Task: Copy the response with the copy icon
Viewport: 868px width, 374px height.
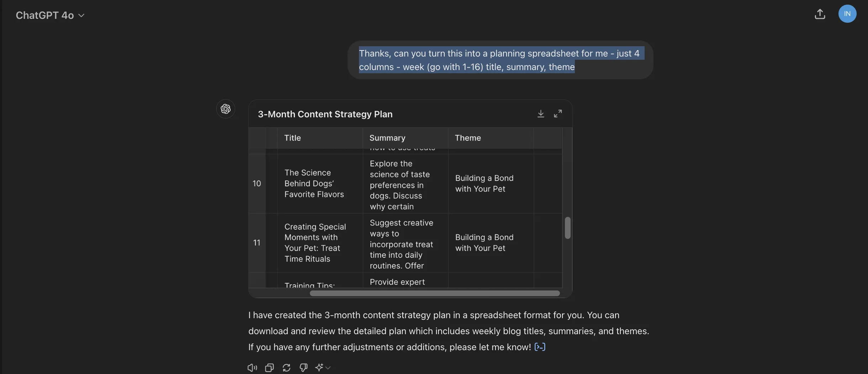Action: [x=269, y=368]
